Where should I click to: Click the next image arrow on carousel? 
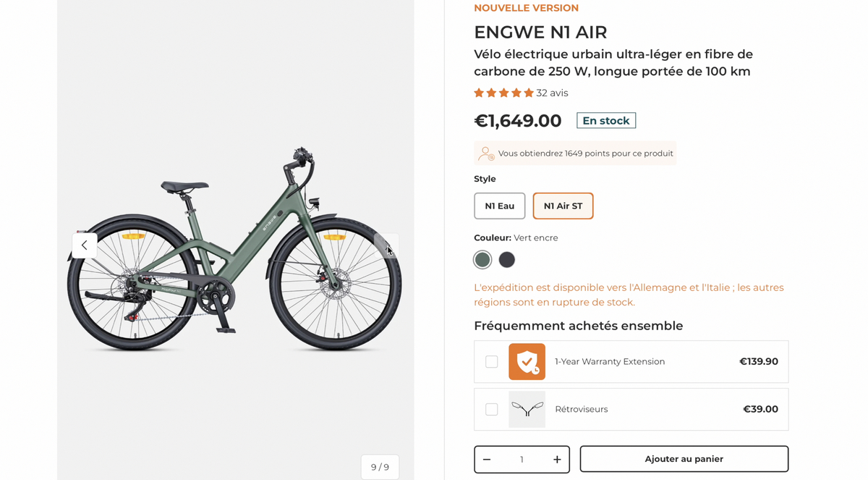386,245
